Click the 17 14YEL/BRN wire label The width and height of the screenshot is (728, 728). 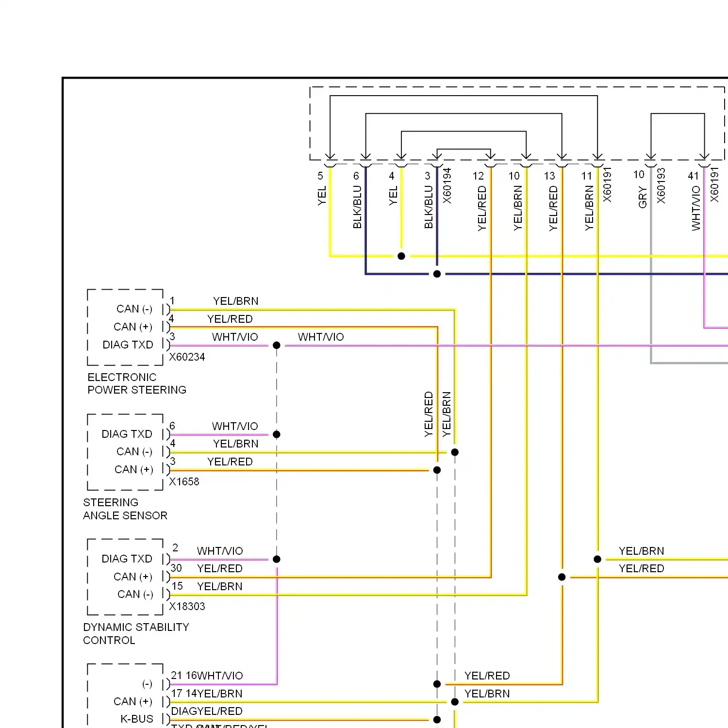point(207,694)
